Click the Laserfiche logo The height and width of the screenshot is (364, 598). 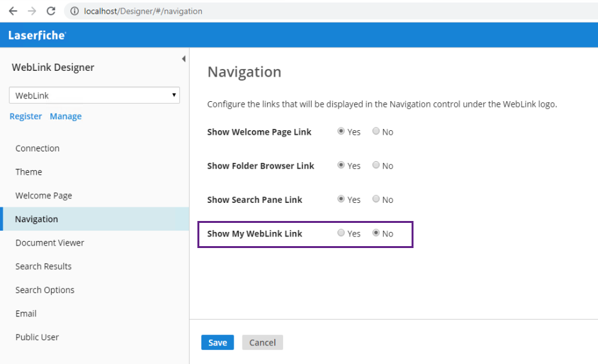coord(37,35)
